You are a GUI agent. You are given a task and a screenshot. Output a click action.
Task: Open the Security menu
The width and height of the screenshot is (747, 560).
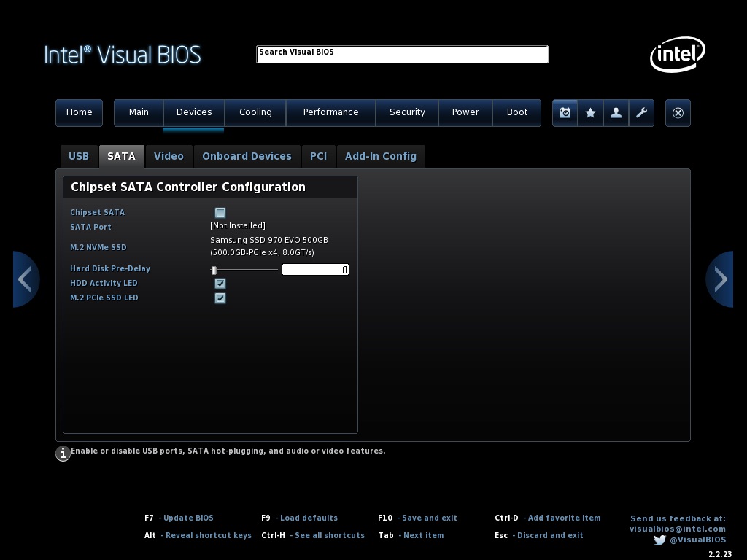point(407,113)
